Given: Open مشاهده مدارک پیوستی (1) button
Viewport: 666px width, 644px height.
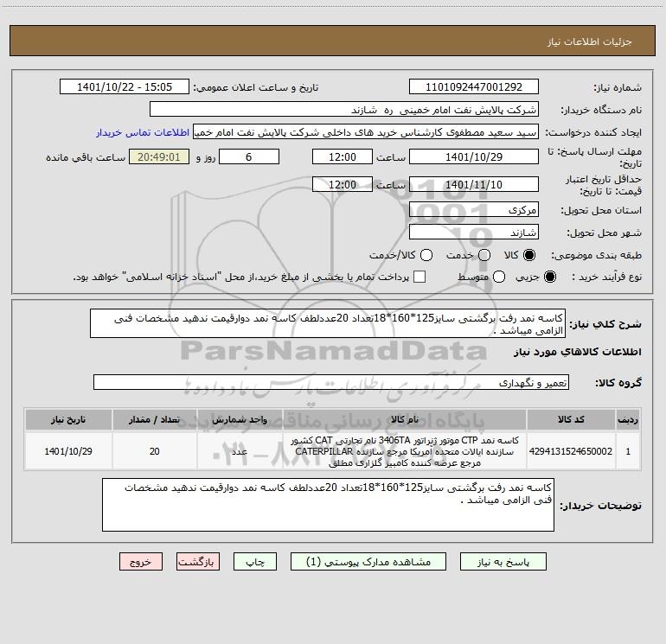Looking at the screenshot, I should click(368, 562).
